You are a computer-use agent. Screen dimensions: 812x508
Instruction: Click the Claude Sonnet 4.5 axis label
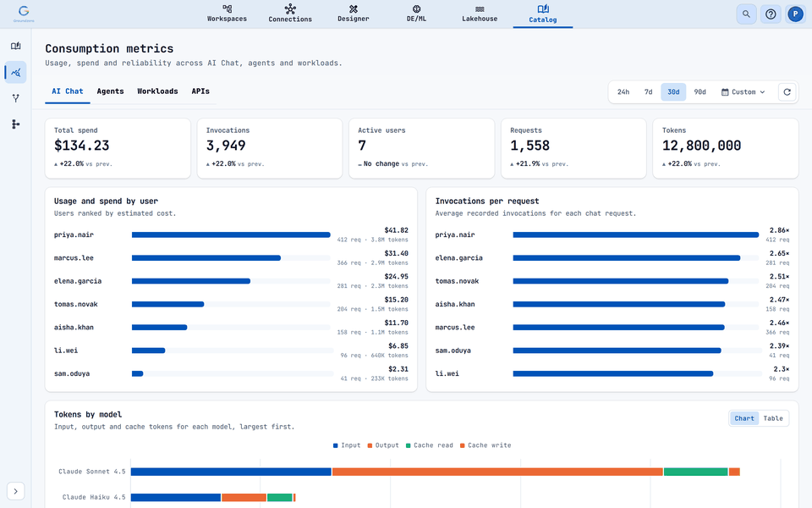92,472
